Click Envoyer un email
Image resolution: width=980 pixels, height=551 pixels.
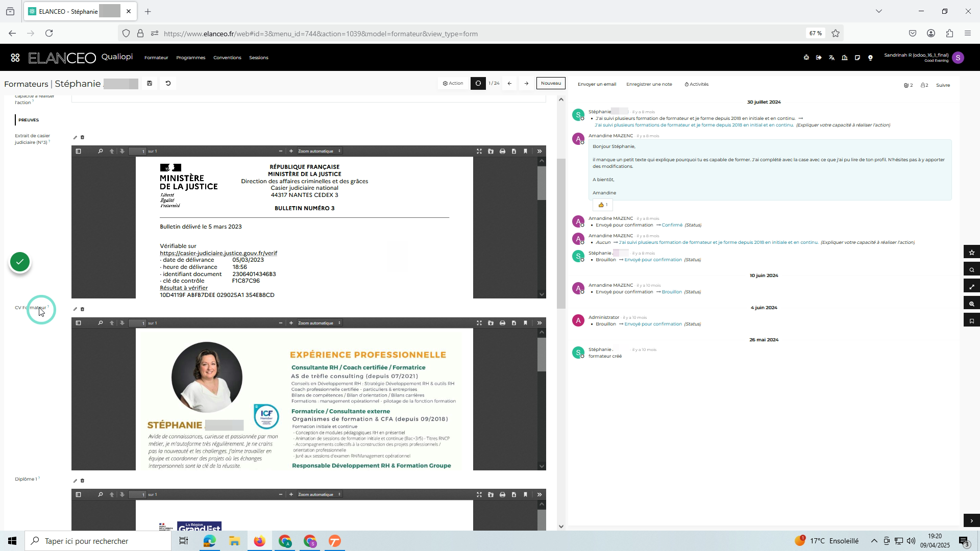[597, 84]
